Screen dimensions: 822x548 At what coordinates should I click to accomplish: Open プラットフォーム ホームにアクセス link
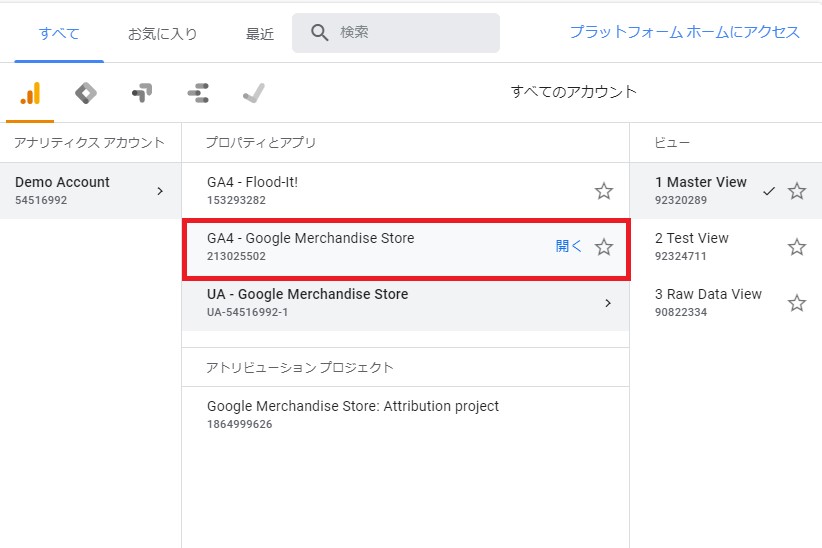[x=685, y=32]
